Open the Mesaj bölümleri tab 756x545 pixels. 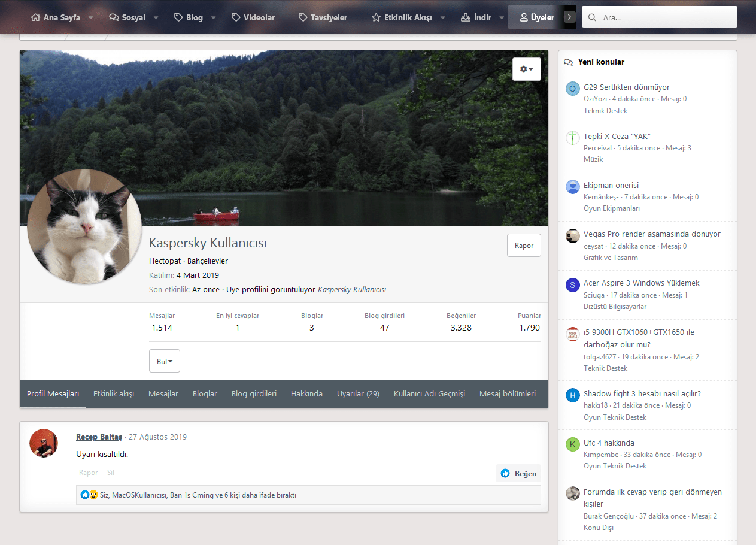(508, 393)
